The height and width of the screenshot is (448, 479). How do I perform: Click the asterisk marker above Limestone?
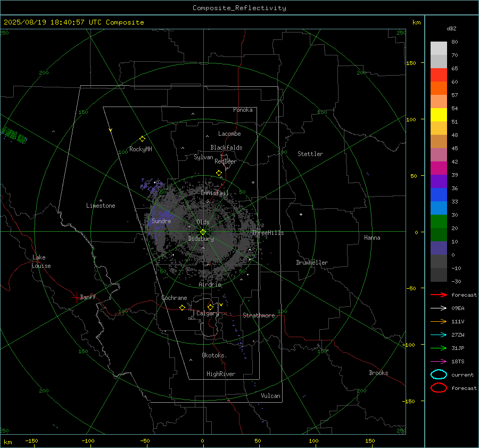pos(101,201)
